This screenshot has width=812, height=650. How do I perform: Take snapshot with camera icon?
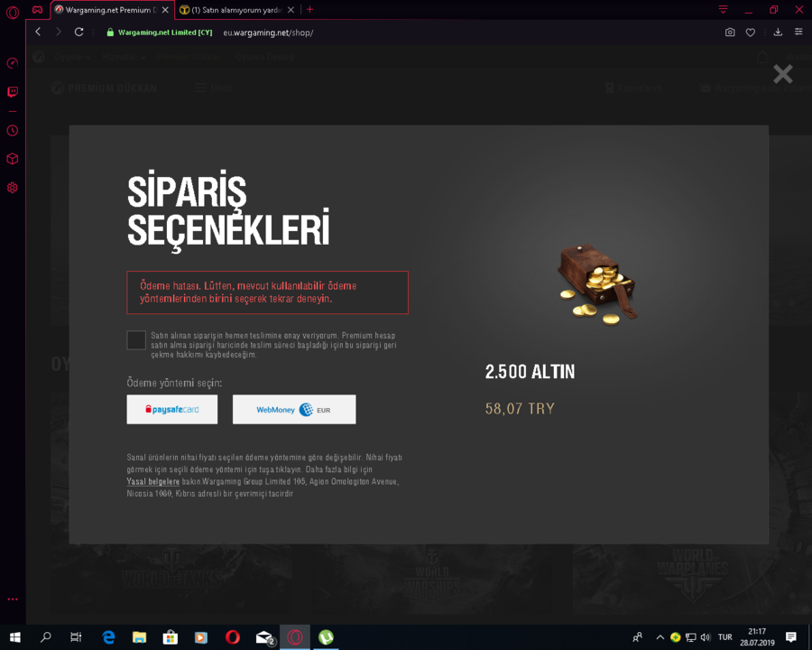pos(730,32)
